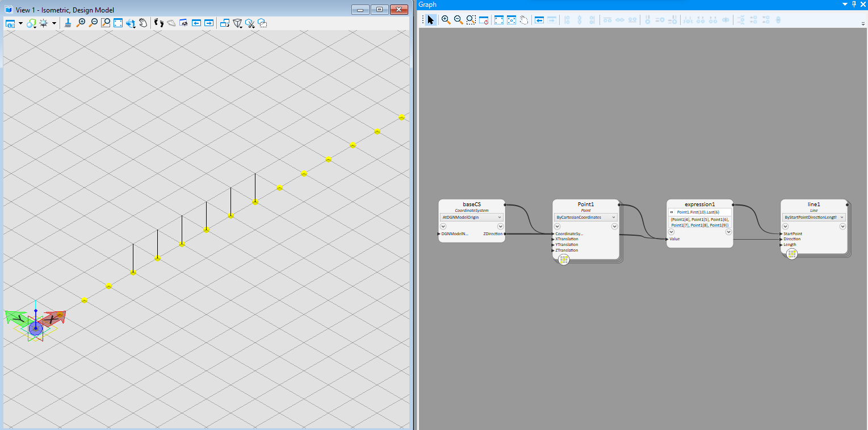Zoom in on View 1
868x430 pixels.
click(81, 23)
